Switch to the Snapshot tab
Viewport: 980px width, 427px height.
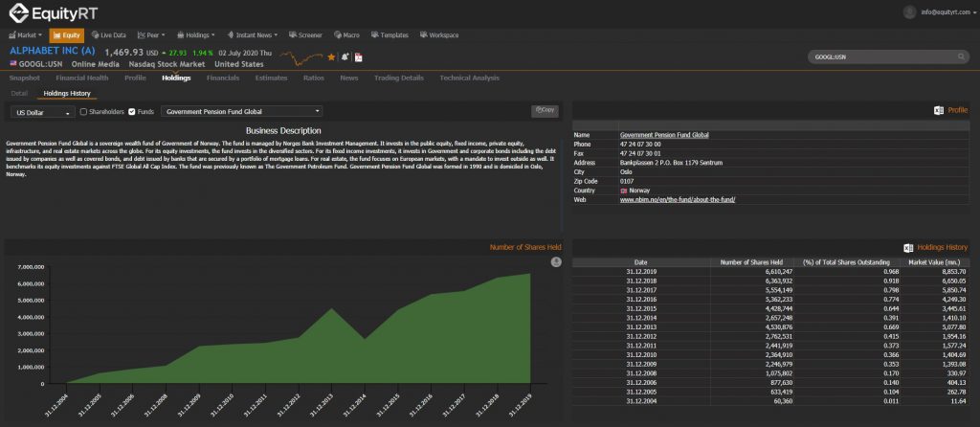[24, 79]
